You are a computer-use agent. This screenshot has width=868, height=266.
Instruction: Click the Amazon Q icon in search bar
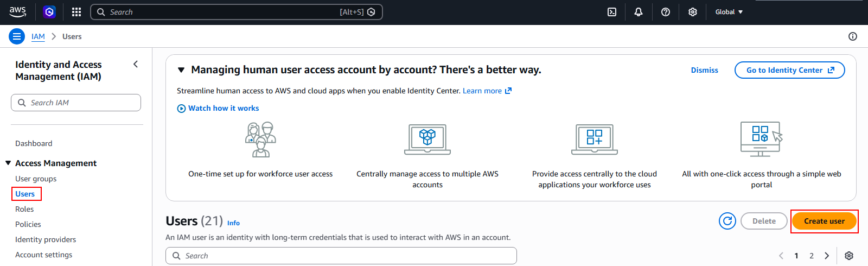(x=371, y=12)
